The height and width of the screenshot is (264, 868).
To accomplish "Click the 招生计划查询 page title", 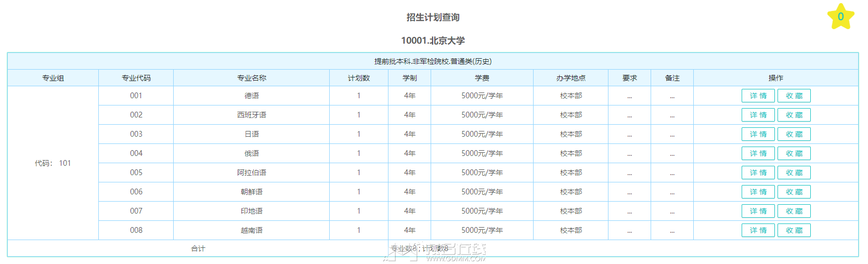I will tap(433, 17).
